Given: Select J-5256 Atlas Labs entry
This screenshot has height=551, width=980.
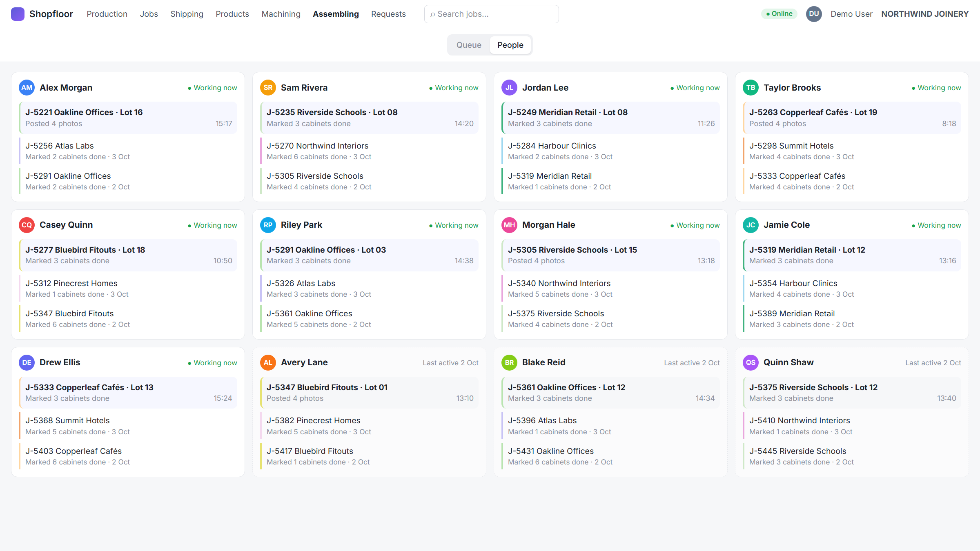Looking at the screenshot, I should tap(128, 151).
